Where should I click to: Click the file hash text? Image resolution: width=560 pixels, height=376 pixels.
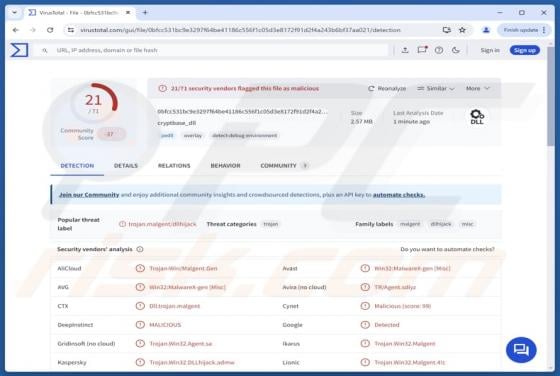(x=242, y=111)
